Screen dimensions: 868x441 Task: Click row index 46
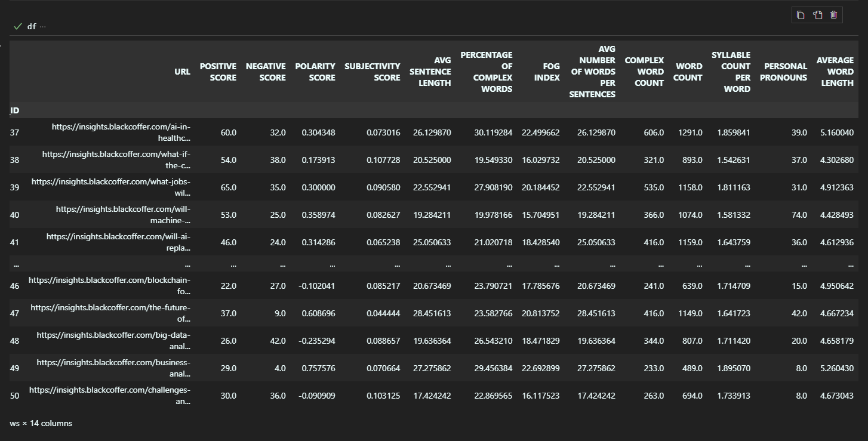pyautogui.click(x=14, y=286)
